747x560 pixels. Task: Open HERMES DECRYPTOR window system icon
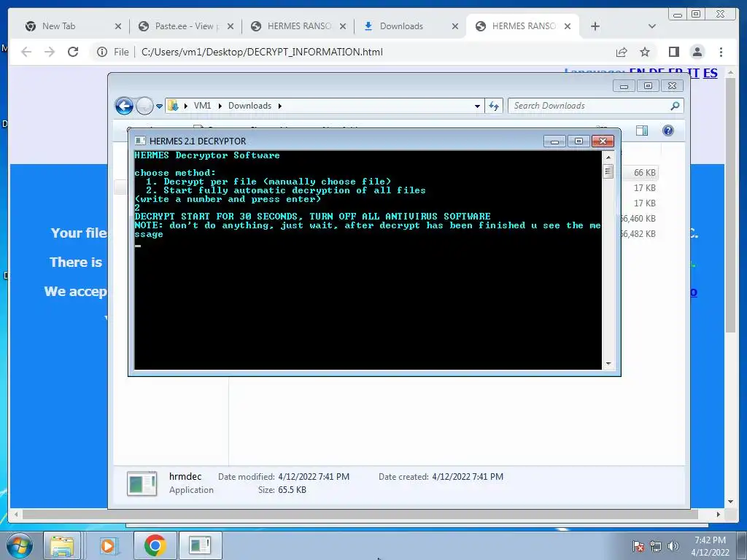(x=140, y=141)
